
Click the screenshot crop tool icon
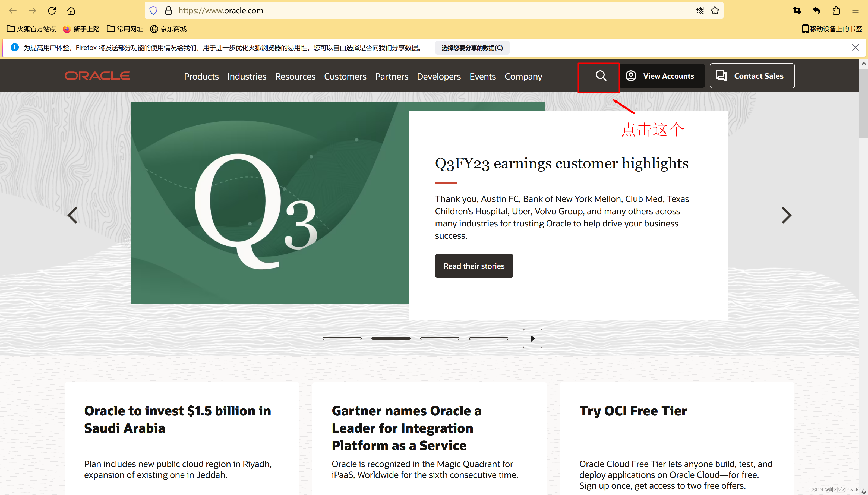(x=797, y=11)
